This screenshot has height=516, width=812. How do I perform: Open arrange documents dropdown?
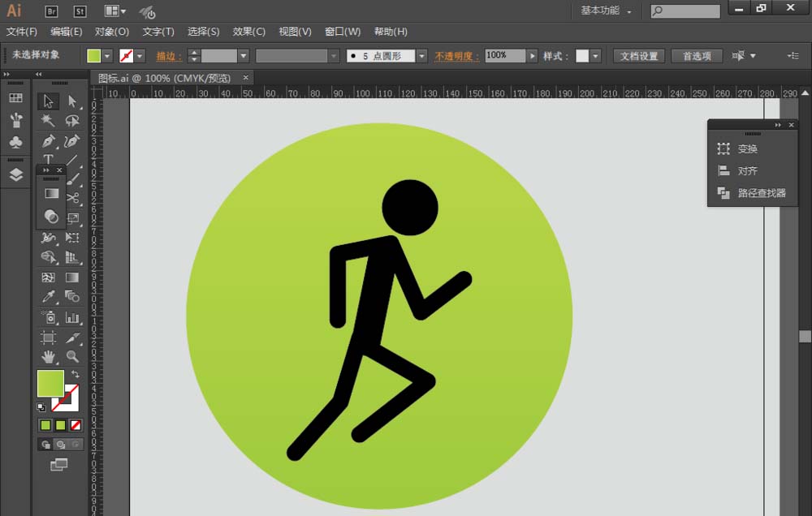pos(115,11)
